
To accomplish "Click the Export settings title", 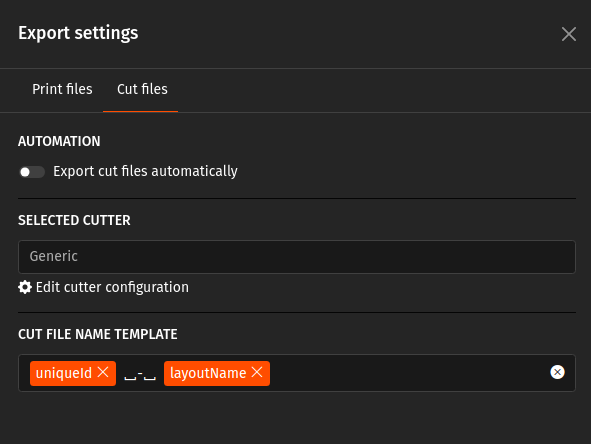I will (x=78, y=33).
